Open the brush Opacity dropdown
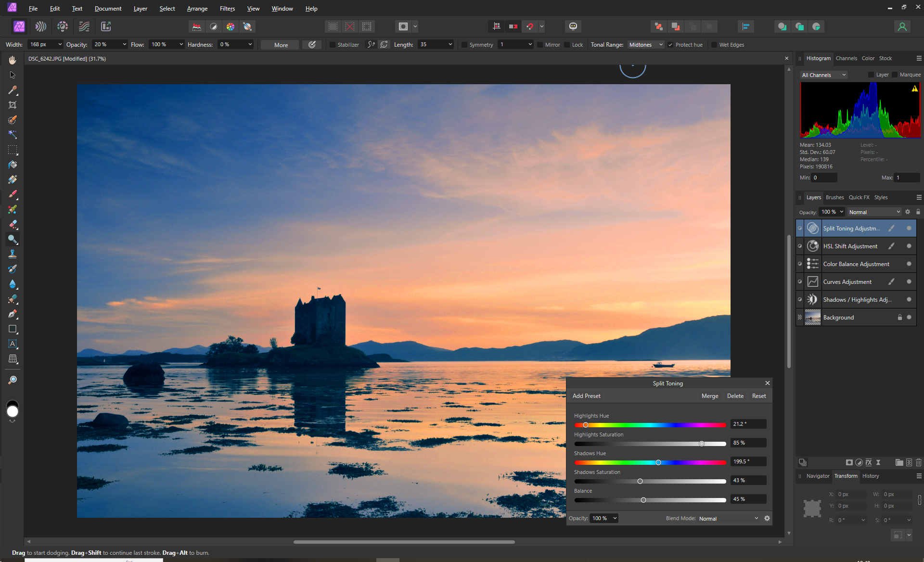This screenshot has width=924, height=562. 124,44
